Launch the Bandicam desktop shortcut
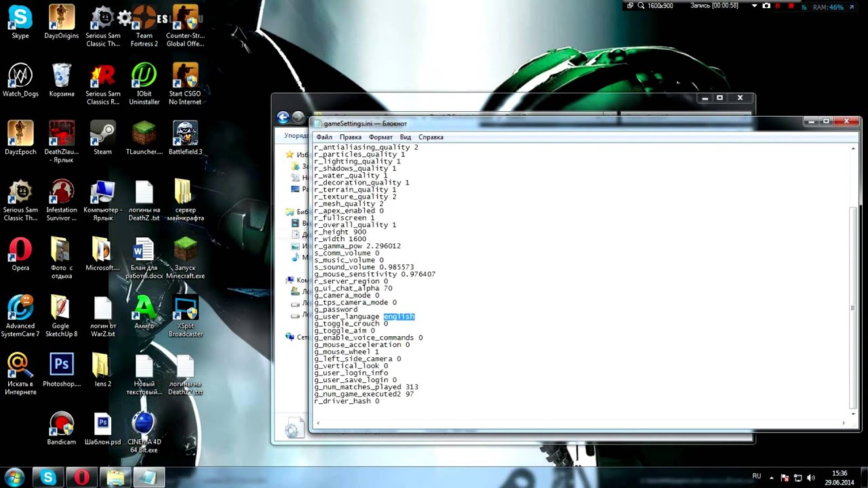This screenshot has width=868, height=488. point(62,428)
